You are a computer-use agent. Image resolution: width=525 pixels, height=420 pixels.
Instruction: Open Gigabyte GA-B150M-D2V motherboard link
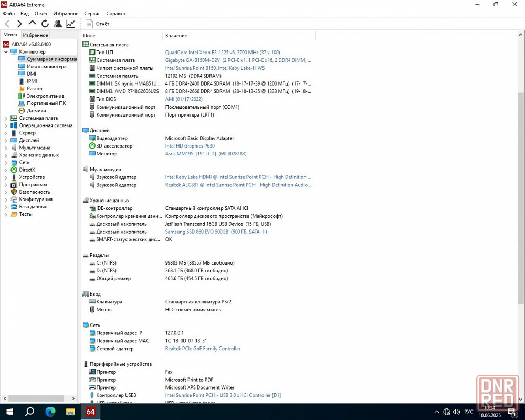(238, 60)
